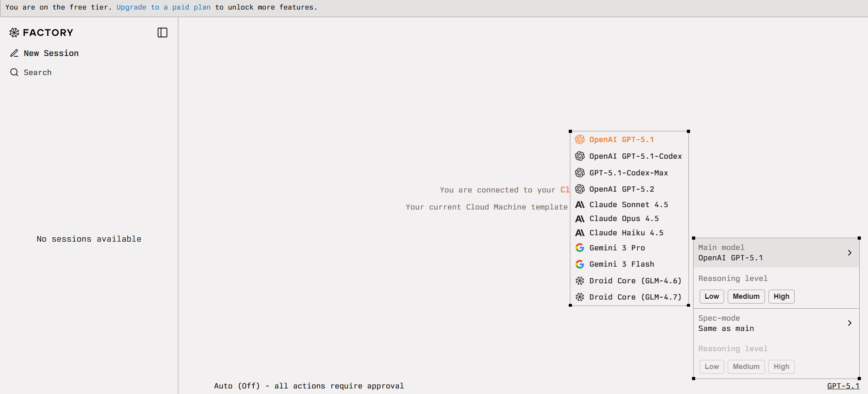Collapse the sidebar with the panel icon

(x=163, y=33)
